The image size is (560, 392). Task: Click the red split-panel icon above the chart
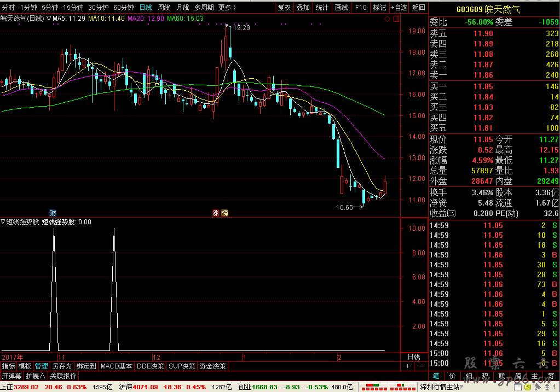pyautogui.click(x=396, y=19)
